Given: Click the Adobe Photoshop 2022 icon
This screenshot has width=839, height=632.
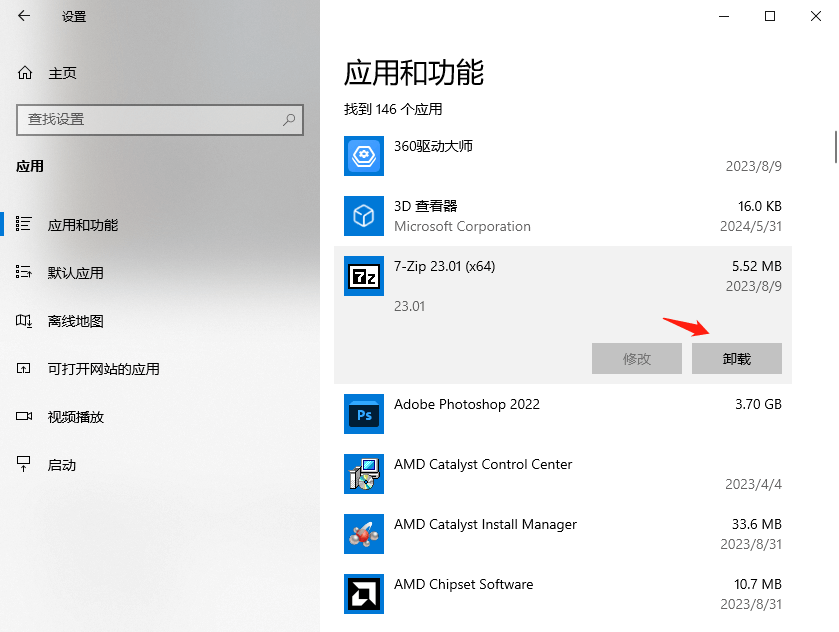Looking at the screenshot, I should point(363,414).
